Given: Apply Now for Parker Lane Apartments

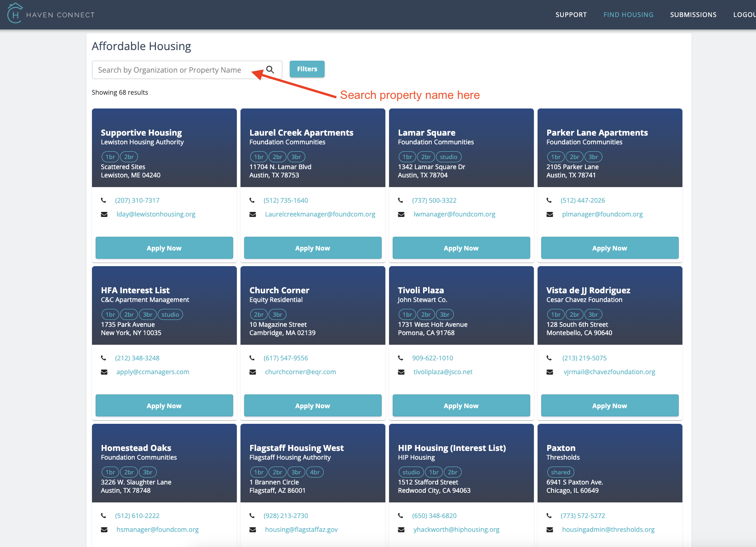Looking at the screenshot, I should 610,248.
